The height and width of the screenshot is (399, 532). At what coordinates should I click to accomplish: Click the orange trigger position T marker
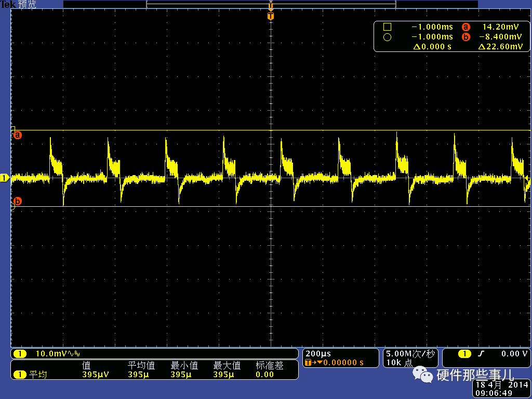pos(270,17)
